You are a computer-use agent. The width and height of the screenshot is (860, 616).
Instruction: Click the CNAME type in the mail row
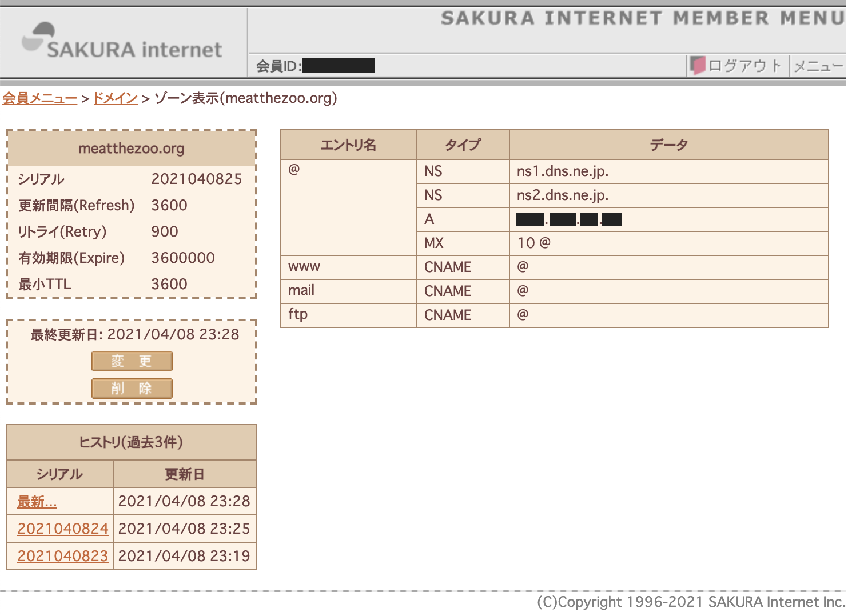coord(448,291)
